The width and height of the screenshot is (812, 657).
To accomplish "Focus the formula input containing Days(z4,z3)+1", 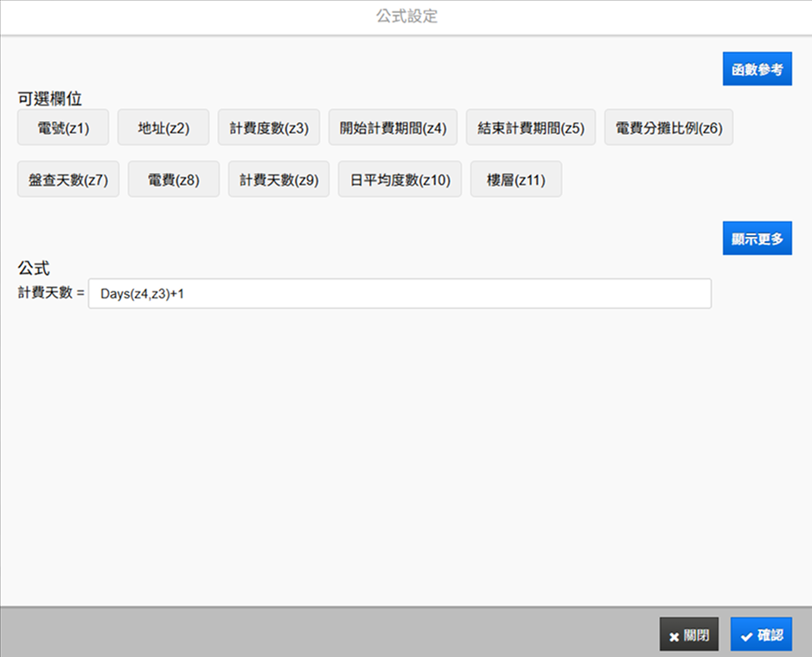I will (400, 294).
